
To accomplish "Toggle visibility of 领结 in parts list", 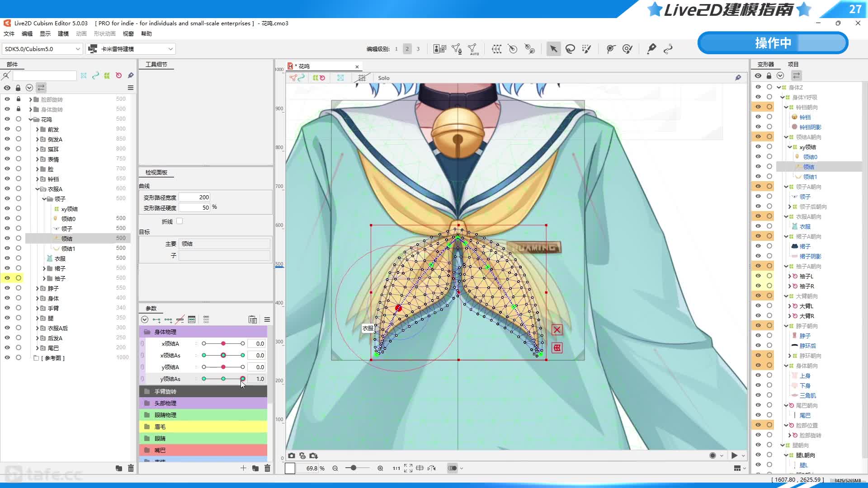I will 7,238.
